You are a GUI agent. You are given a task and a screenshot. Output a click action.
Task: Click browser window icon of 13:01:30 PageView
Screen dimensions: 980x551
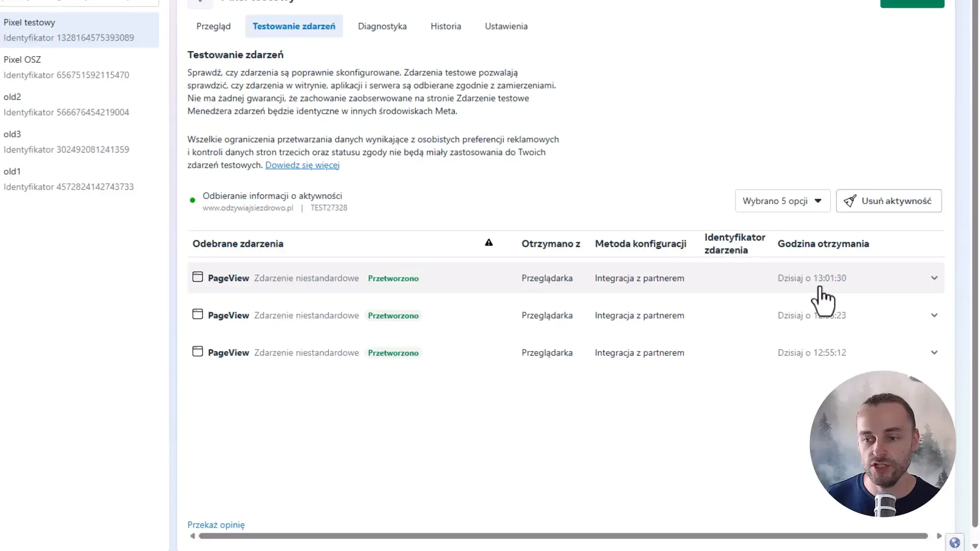click(x=198, y=277)
